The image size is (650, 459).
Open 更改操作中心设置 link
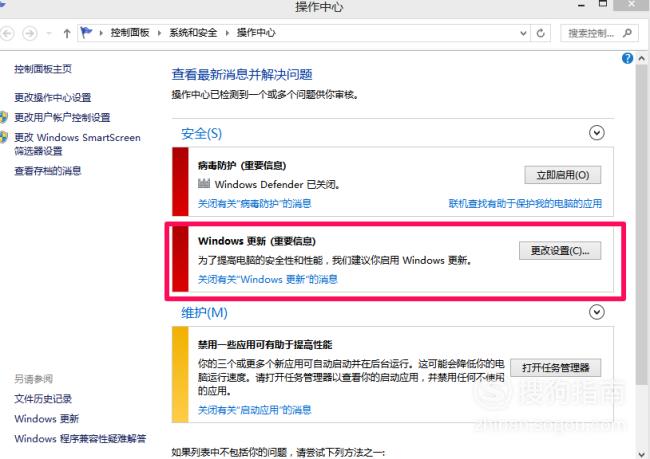tap(53, 97)
